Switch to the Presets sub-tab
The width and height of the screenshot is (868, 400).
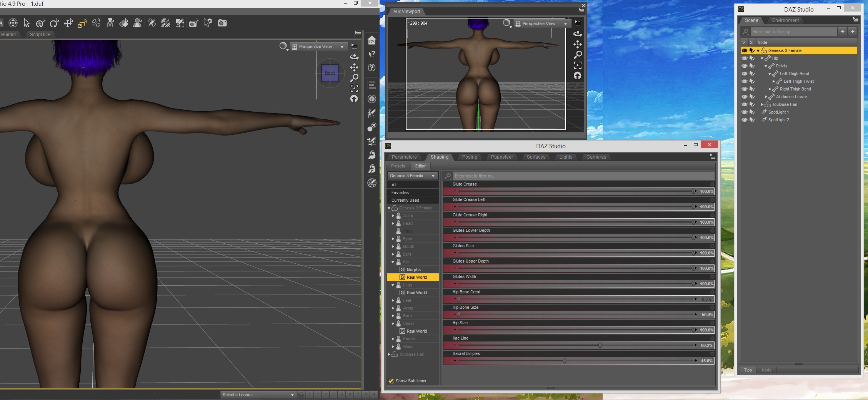[x=398, y=166]
